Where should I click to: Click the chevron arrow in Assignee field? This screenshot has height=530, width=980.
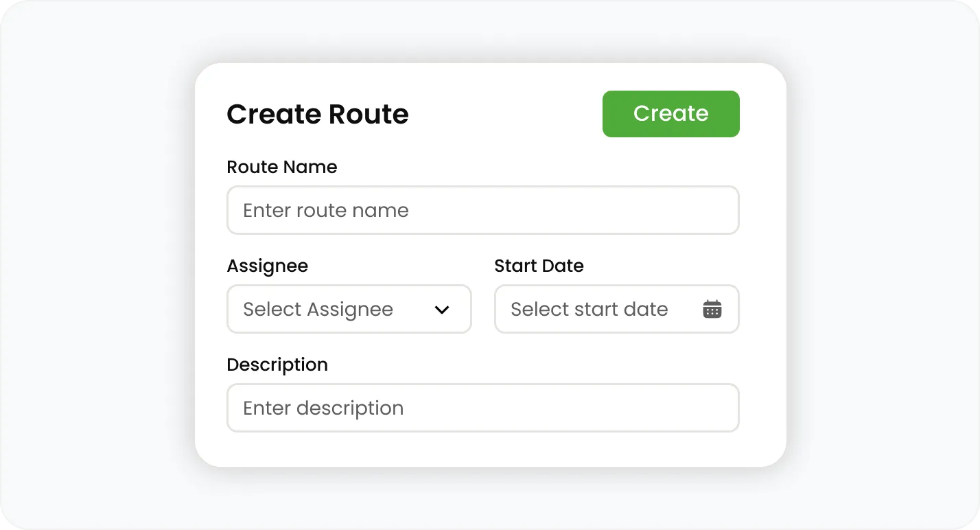click(x=442, y=310)
